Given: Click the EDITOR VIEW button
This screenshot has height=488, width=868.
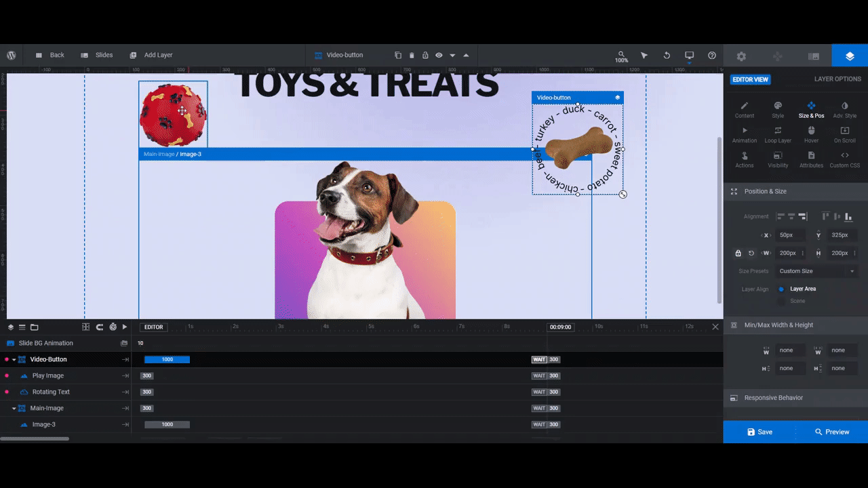Looking at the screenshot, I should [750, 79].
